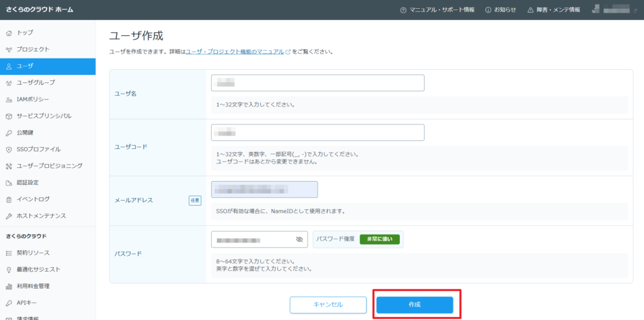Click the プロジェクト sidebar icon

pyautogui.click(x=9, y=49)
